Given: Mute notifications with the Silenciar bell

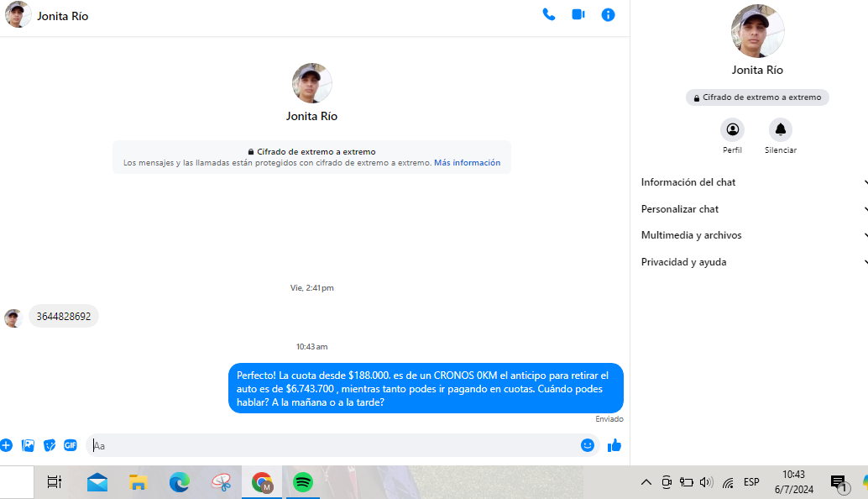Looking at the screenshot, I should pyautogui.click(x=781, y=129).
